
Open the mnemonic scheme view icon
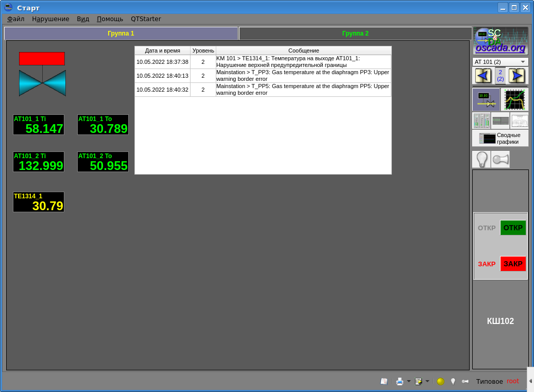coord(486,99)
